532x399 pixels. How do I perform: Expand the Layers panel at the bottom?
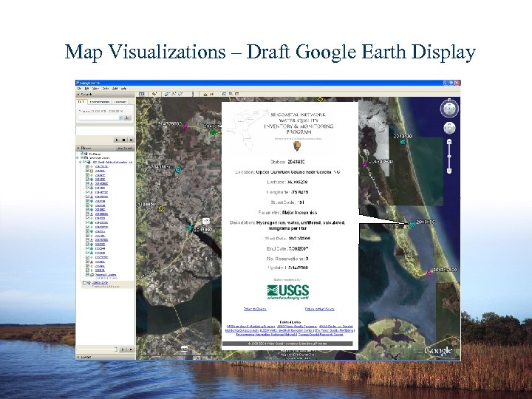click(x=81, y=357)
